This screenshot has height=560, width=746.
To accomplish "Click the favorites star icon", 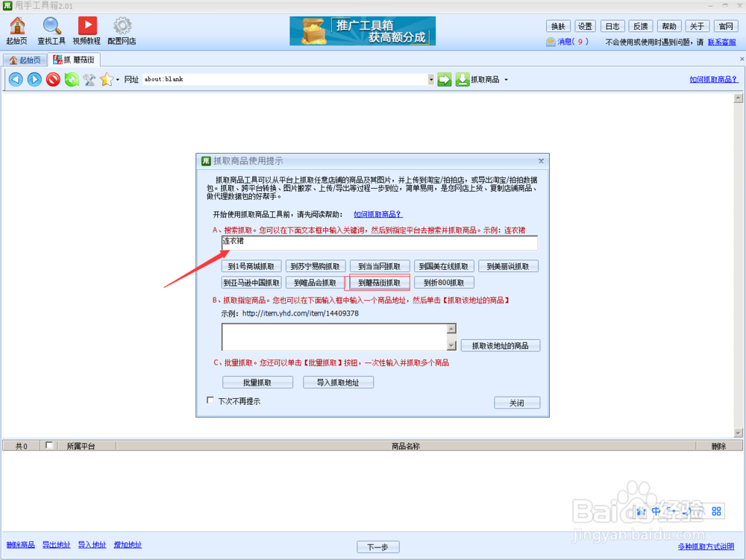I will pyautogui.click(x=107, y=79).
